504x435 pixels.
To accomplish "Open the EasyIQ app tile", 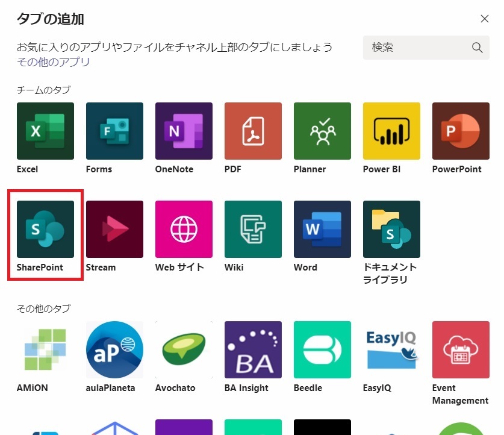I will [x=391, y=349].
